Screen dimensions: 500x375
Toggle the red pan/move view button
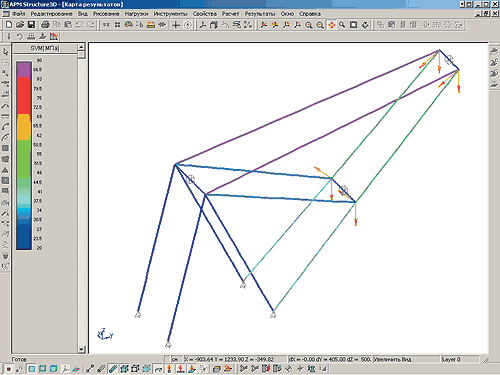(331, 25)
